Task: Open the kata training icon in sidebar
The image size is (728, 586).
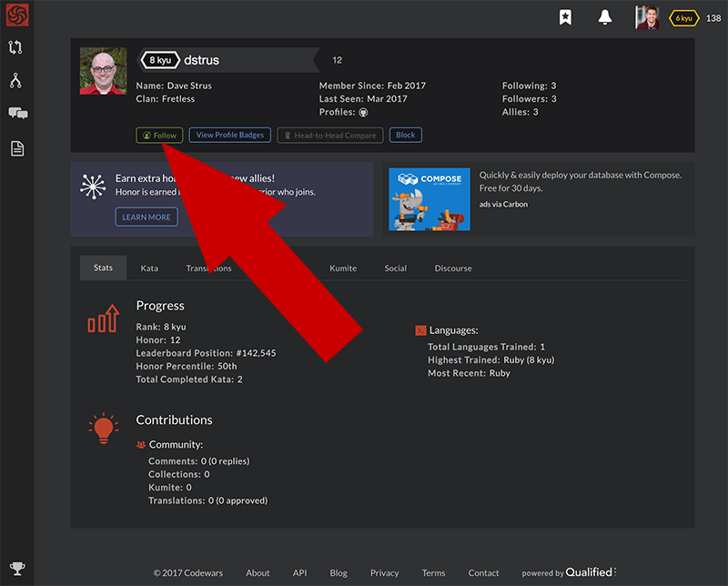Action: pos(16,48)
